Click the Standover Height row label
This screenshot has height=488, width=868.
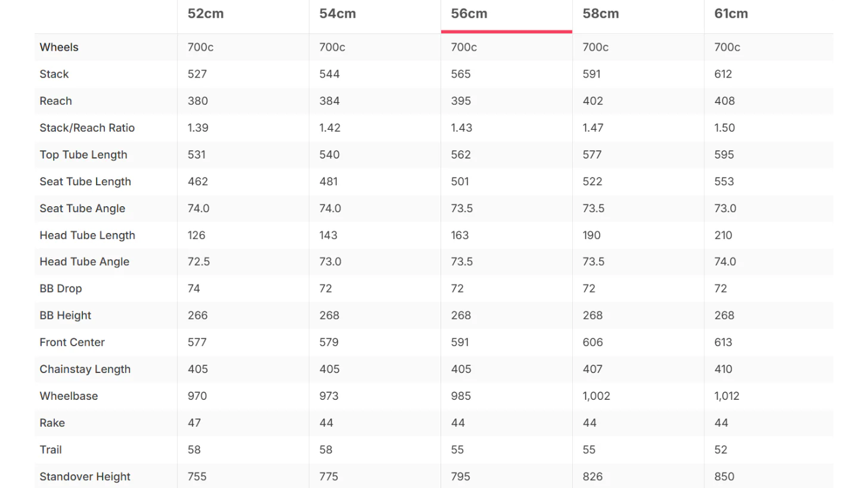pos(85,476)
